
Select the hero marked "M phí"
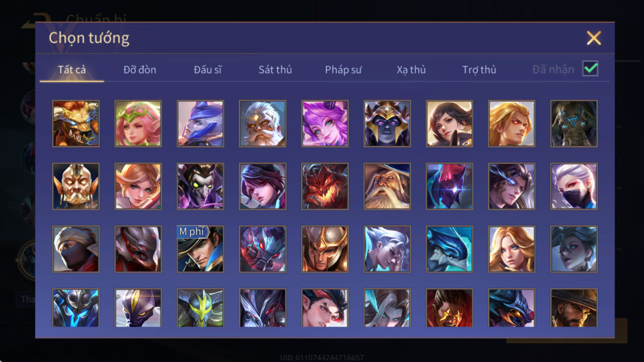click(x=200, y=249)
